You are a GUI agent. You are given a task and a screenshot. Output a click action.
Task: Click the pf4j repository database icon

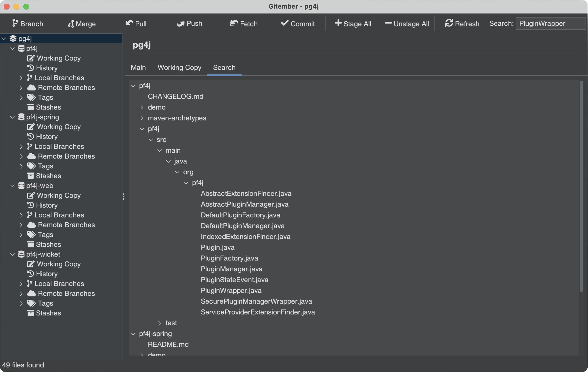coord(21,48)
